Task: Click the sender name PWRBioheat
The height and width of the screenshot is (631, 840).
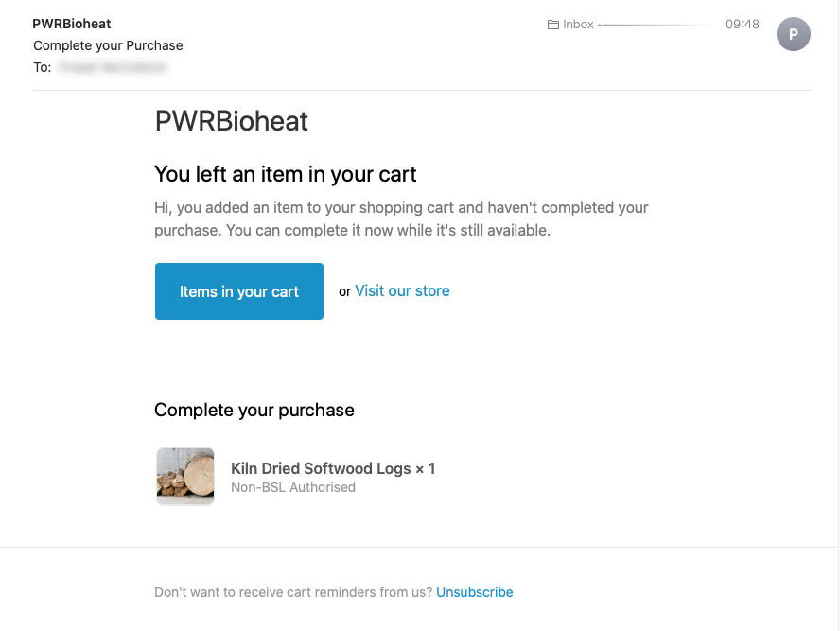Action: pos(72,24)
